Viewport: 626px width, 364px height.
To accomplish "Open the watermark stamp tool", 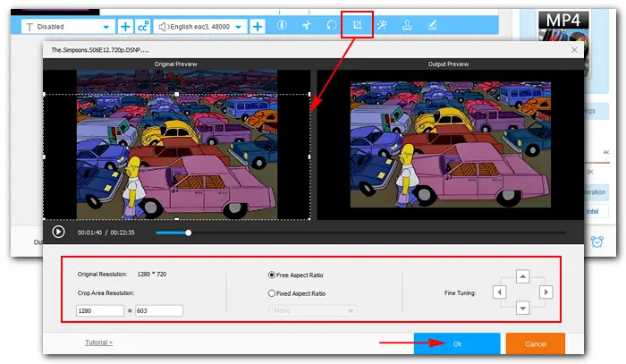I will click(x=407, y=25).
